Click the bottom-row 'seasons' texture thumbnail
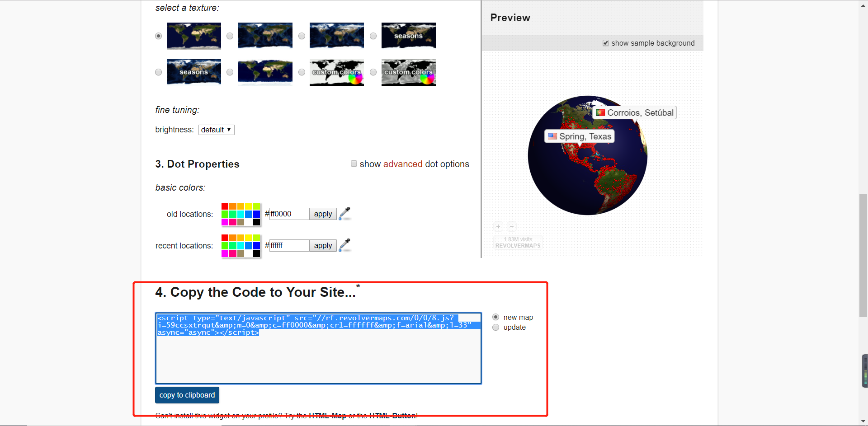868x426 pixels. pyautogui.click(x=194, y=72)
